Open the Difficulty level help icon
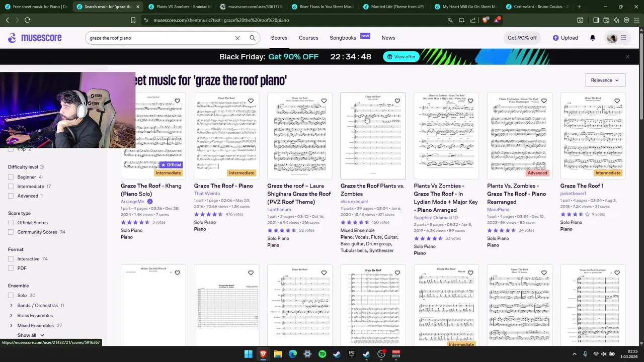This screenshot has width=644, height=362. tap(42, 167)
